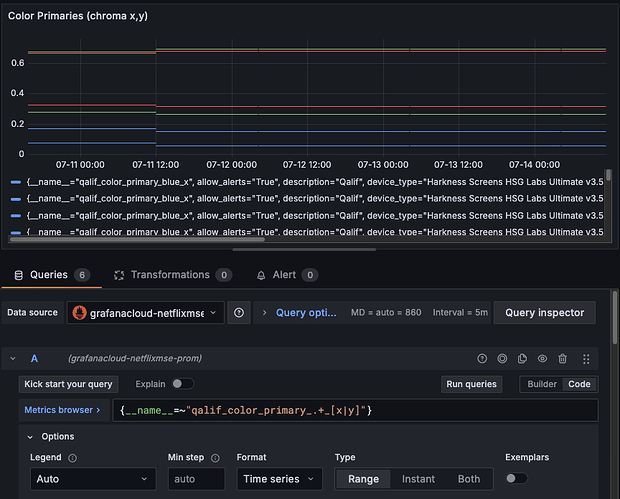The image size is (620, 499).
Task: Click the Color Primaries panel title
Action: pyautogui.click(x=78, y=16)
